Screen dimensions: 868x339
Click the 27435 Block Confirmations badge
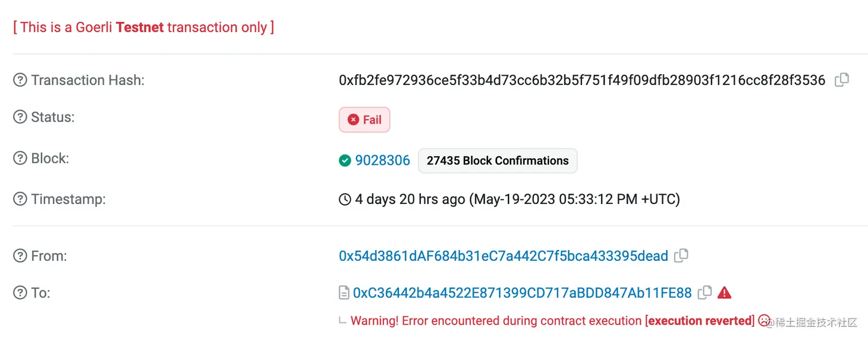tap(498, 161)
